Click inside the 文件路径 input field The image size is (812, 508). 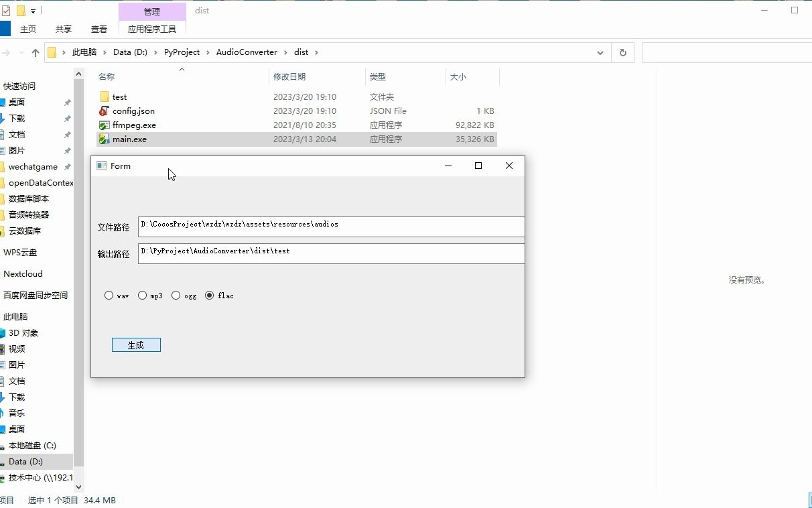click(x=330, y=226)
